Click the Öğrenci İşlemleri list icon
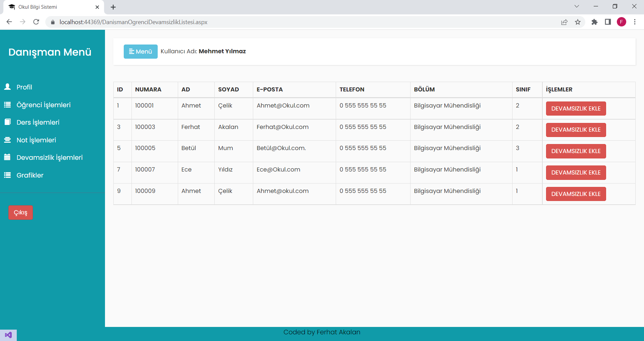 (x=7, y=105)
